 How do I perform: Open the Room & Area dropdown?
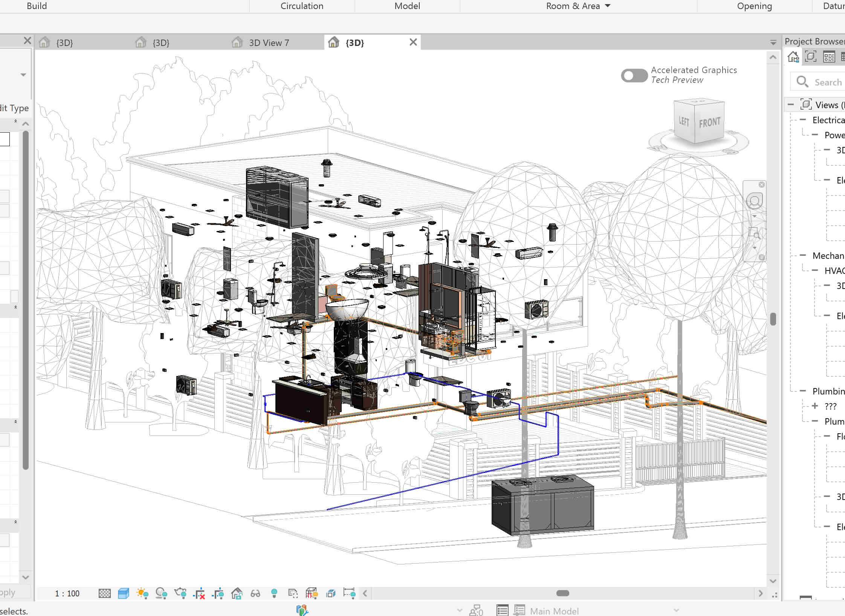[607, 6]
